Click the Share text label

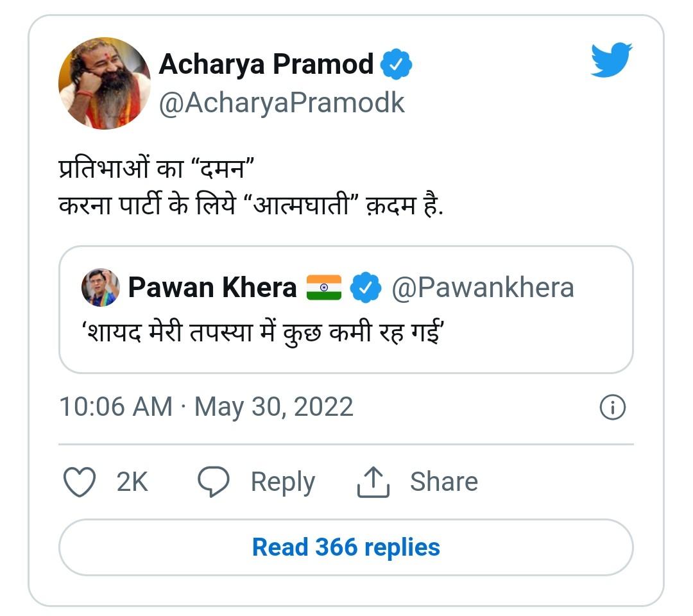(x=443, y=482)
